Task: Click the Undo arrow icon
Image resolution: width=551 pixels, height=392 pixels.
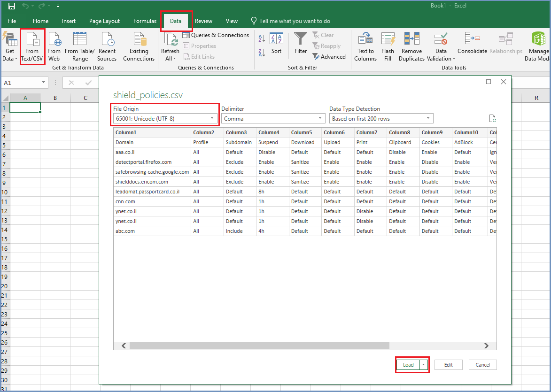Action: point(25,6)
